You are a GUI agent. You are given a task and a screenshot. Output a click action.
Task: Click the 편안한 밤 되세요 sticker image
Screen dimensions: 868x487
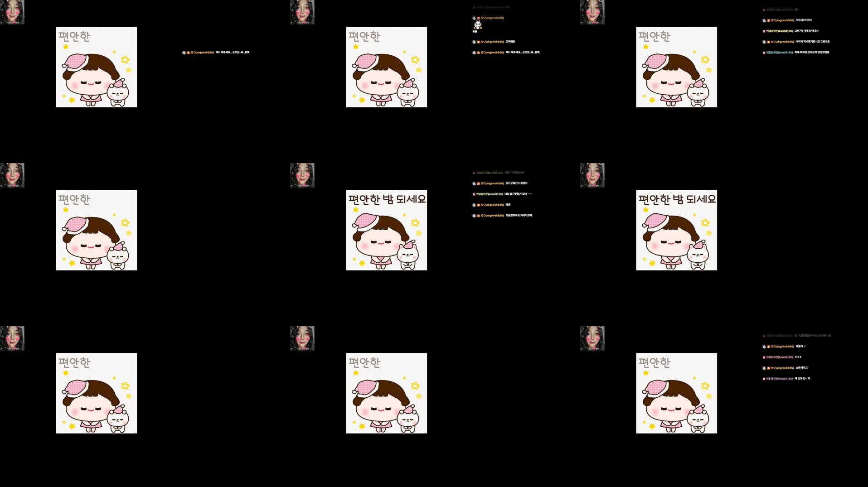[x=386, y=230]
